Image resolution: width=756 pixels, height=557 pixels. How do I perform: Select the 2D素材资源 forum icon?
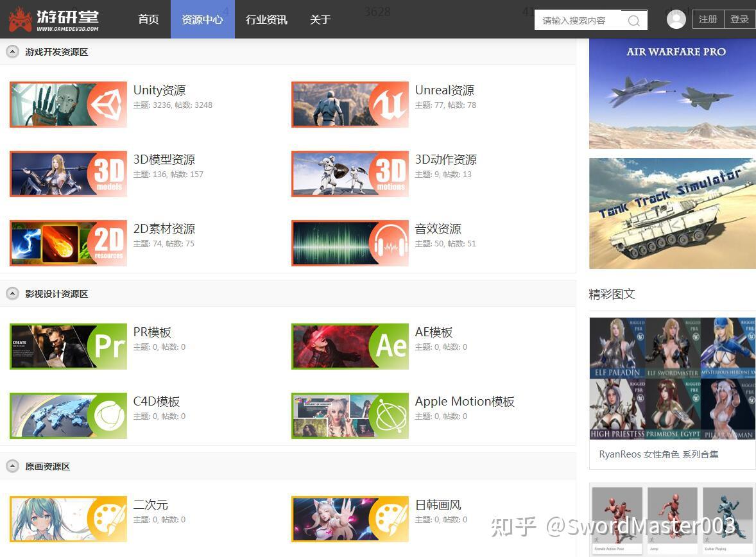coord(67,243)
